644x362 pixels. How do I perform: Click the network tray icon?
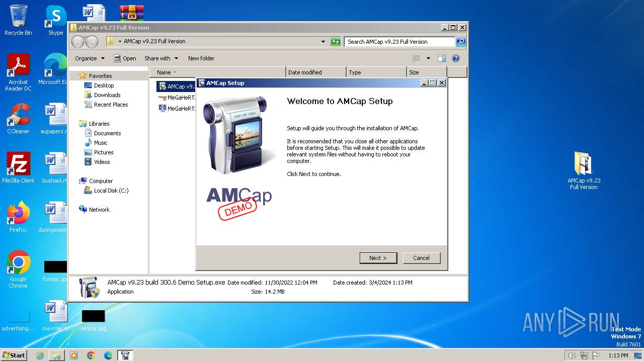pos(584,355)
